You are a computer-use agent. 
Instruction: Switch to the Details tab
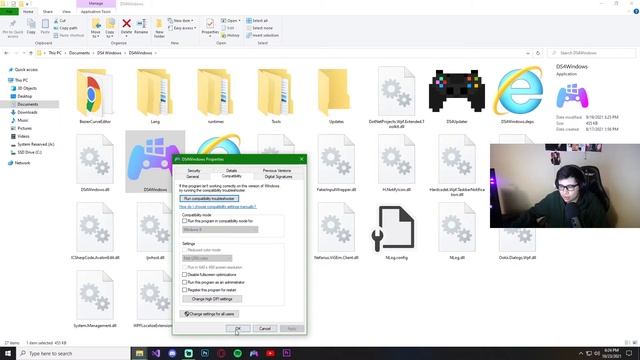[x=231, y=171]
